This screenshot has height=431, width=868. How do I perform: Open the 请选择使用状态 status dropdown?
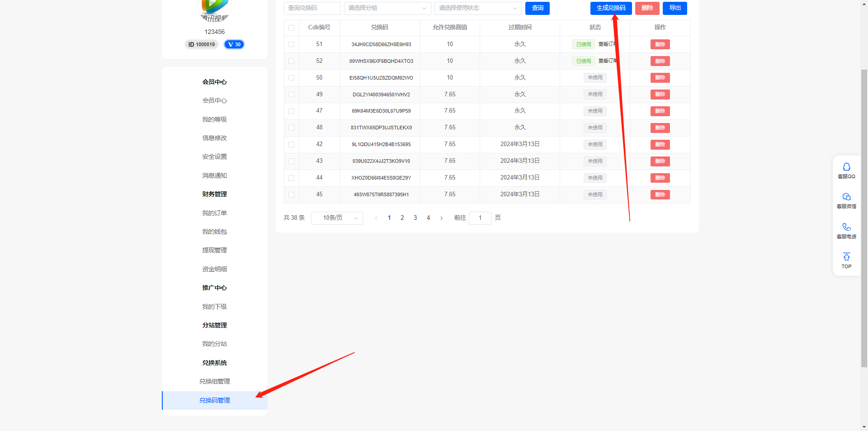pyautogui.click(x=478, y=8)
